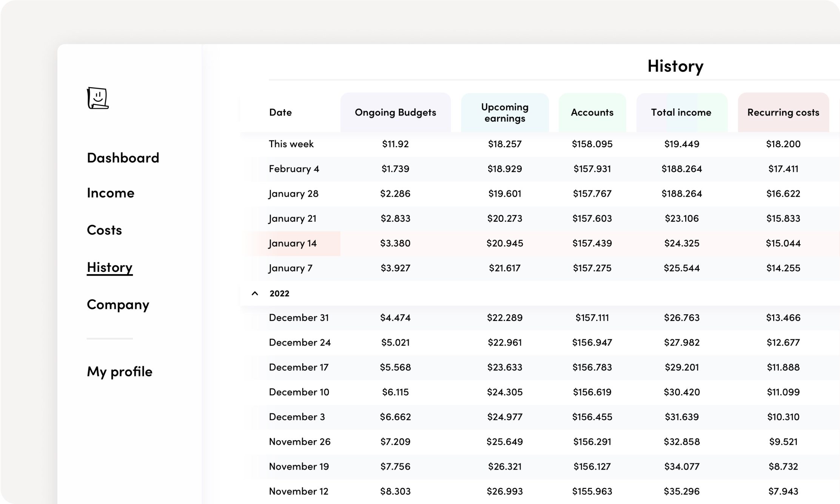Click the Accounts column header
840x504 pixels.
coord(592,112)
